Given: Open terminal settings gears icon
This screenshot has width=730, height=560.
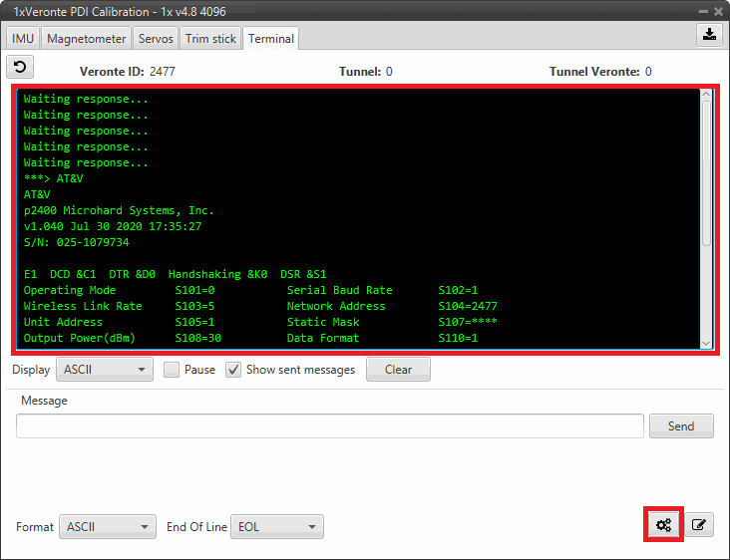Looking at the screenshot, I should tap(663, 525).
